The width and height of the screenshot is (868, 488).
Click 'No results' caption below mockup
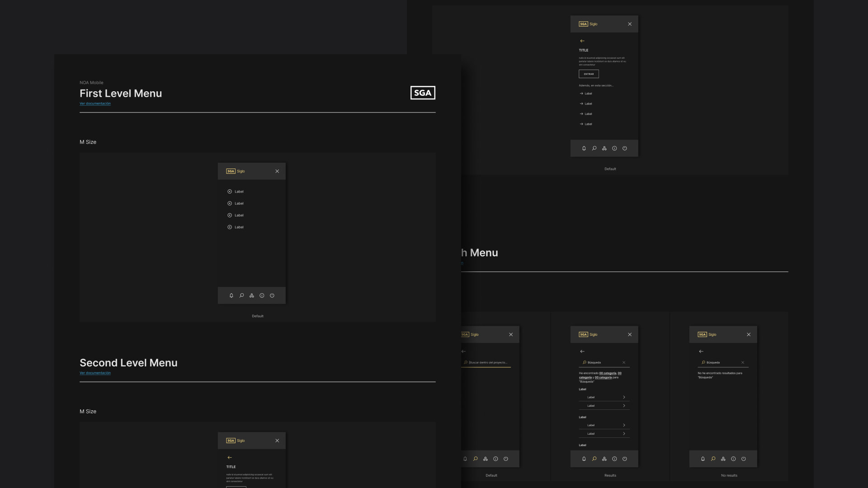[x=729, y=475]
